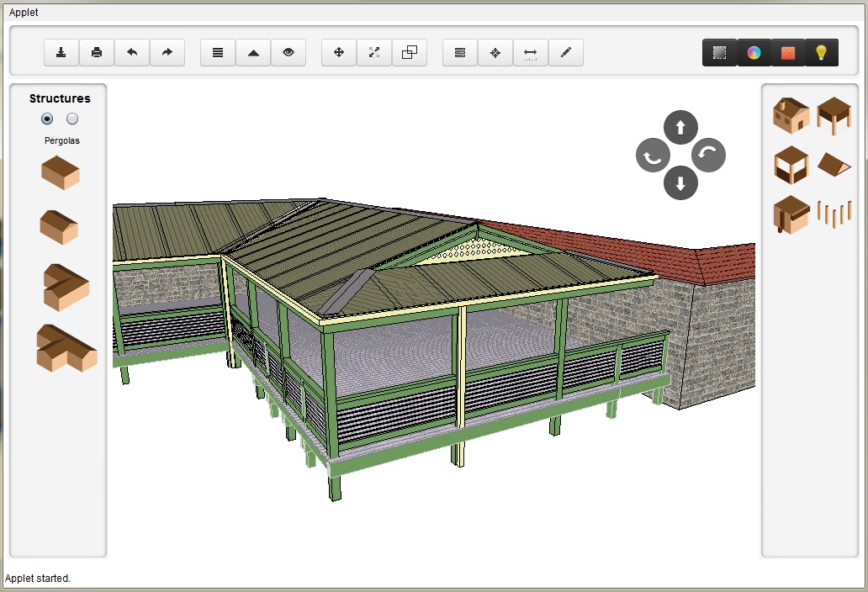Image resolution: width=868 pixels, height=592 pixels.
Task: Toggle visibility with the eye icon
Action: point(288,52)
